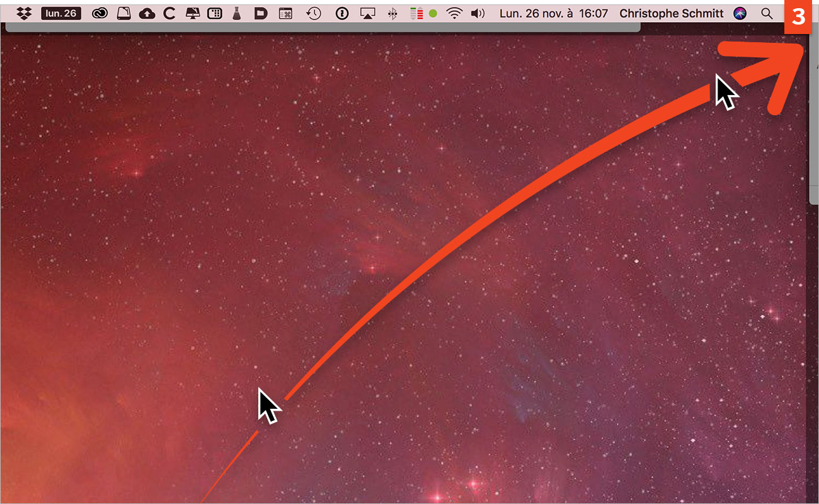Open the Wi-Fi network menu
The height and width of the screenshot is (504, 819).
(x=454, y=13)
